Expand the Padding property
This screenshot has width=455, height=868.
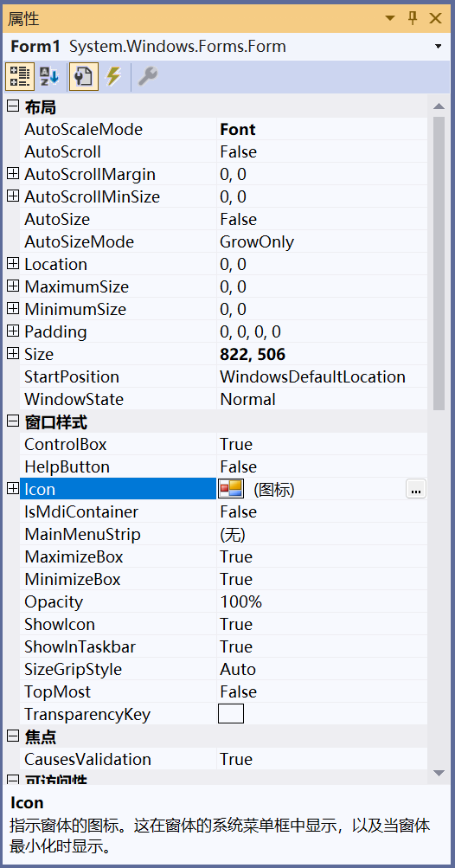(x=13, y=331)
